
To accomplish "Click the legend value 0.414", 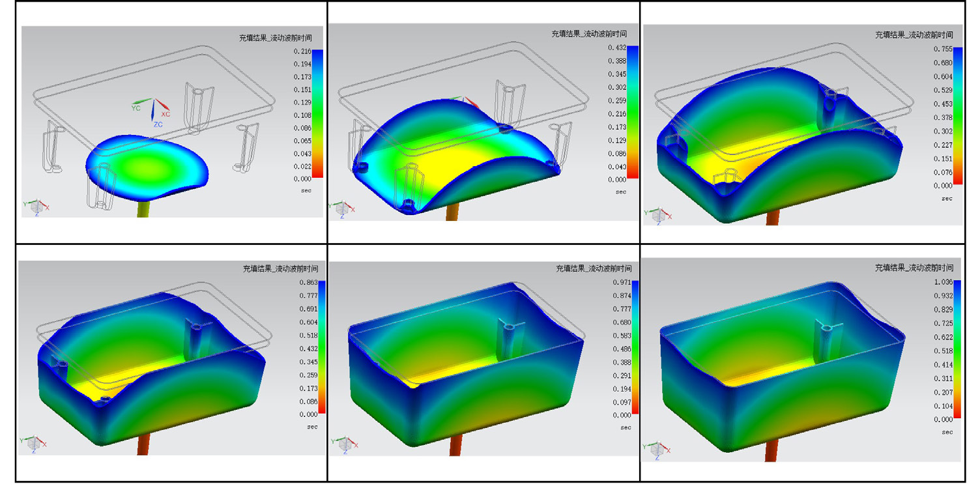I will click(943, 365).
